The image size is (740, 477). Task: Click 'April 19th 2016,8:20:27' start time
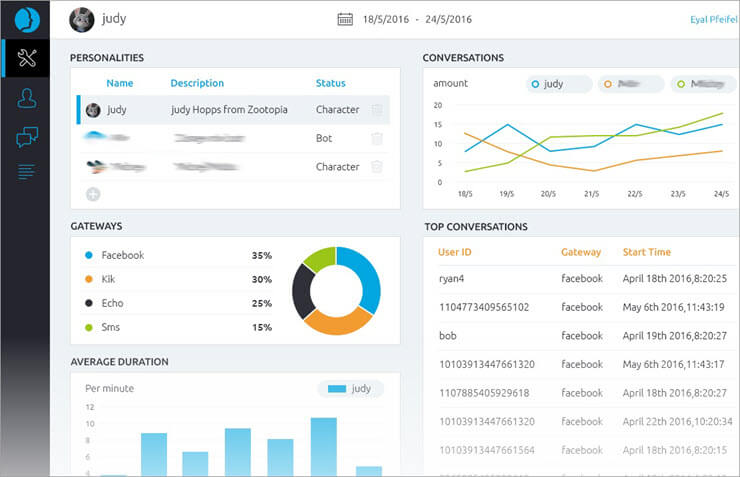(x=674, y=335)
